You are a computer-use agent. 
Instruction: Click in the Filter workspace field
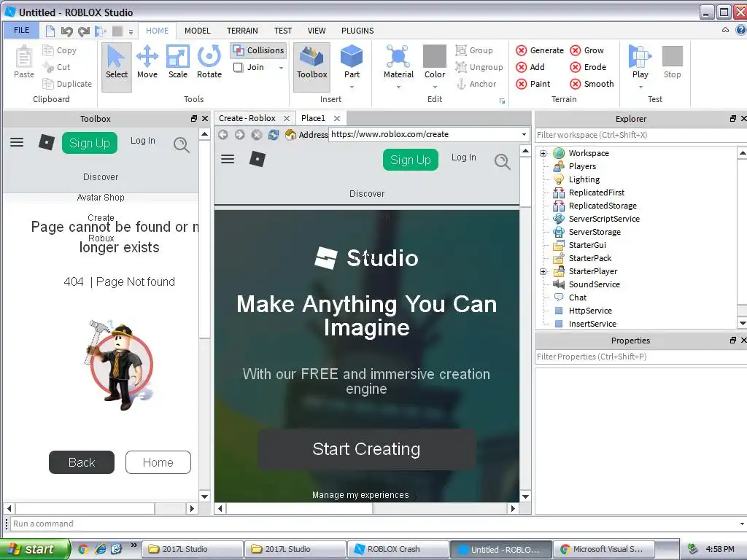(x=640, y=135)
